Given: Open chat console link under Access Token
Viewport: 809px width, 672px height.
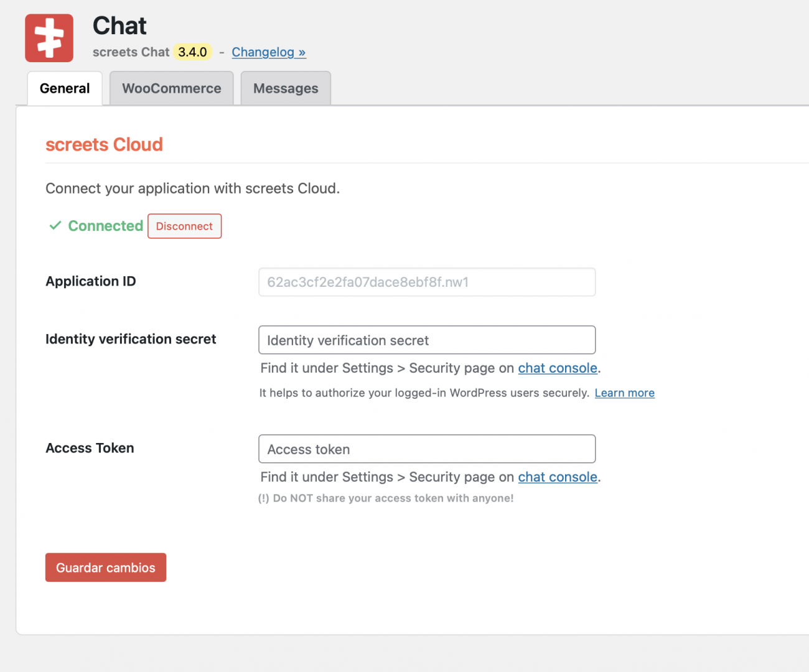Looking at the screenshot, I should coord(558,477).
